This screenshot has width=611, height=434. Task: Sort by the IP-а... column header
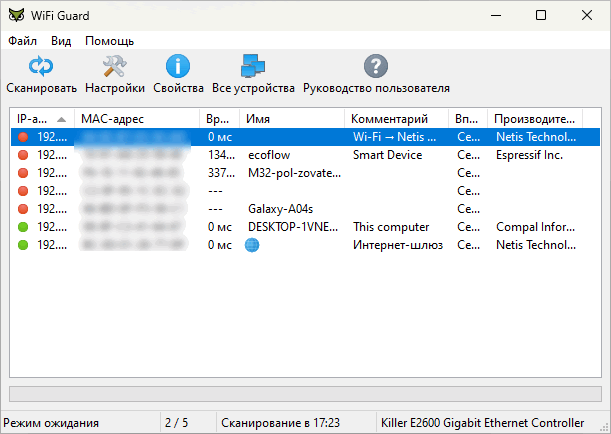[x=42, y=119]
